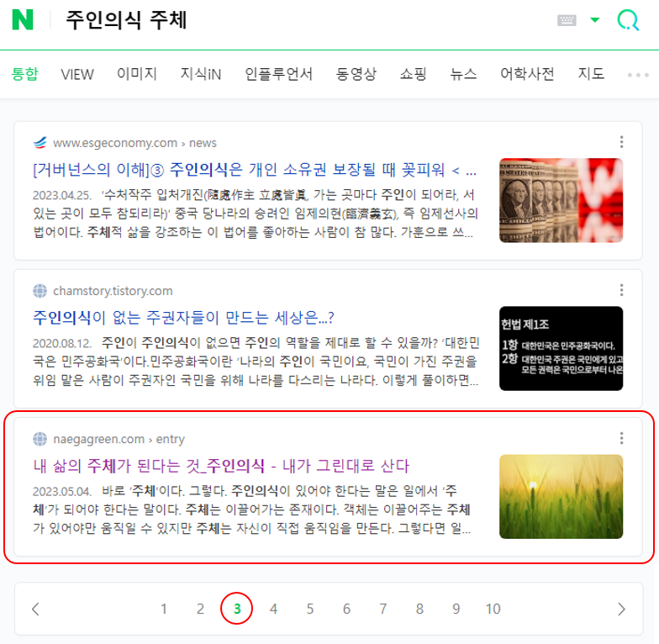Go to results page 4
The image size is (659, 644).
click(x=274, y=609)
